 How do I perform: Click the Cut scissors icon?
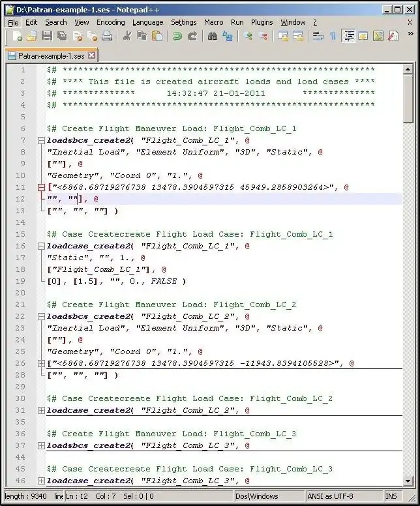coord(127,36)
